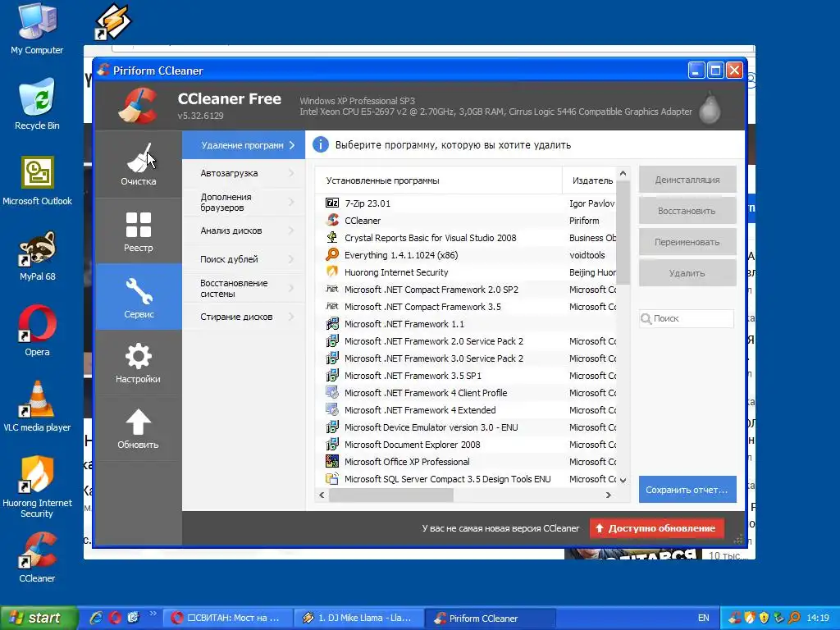Switch to СВИТАН Opera taskbar window
The width and height of the screenshot is (840, 630).
coord(228,618)
